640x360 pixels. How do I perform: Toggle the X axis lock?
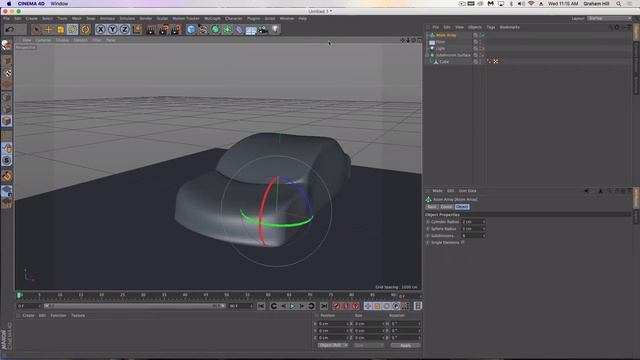tap(100, 29)
